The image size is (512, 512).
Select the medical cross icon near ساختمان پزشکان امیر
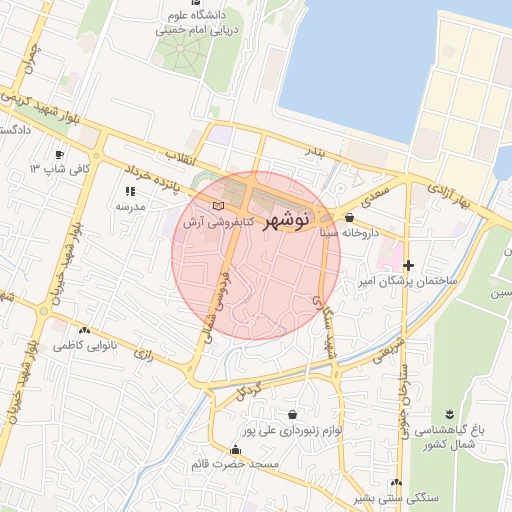[408, 266]
